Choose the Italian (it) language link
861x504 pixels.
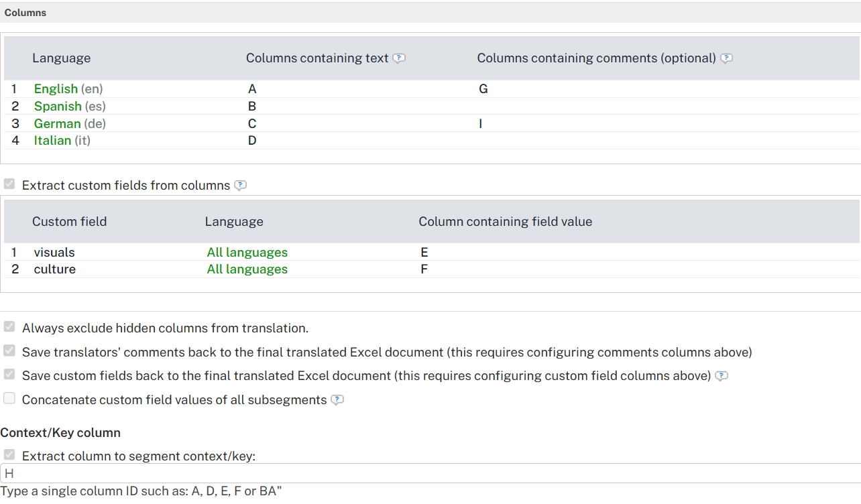coord(53,141)
